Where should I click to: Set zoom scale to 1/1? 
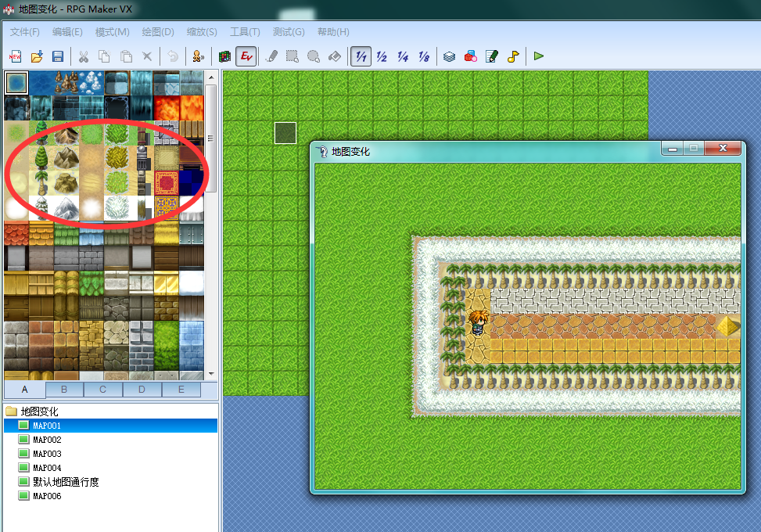pyautogui.click(x=361, y=56)
